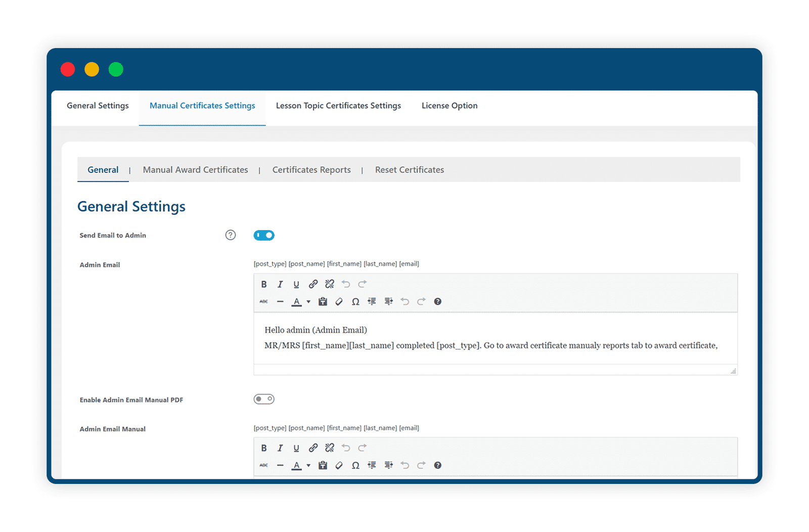Go to Manual Award Certificates sub-tab
Image resolution: width=809 pixels, height=532 pixels.
(195, 170)
